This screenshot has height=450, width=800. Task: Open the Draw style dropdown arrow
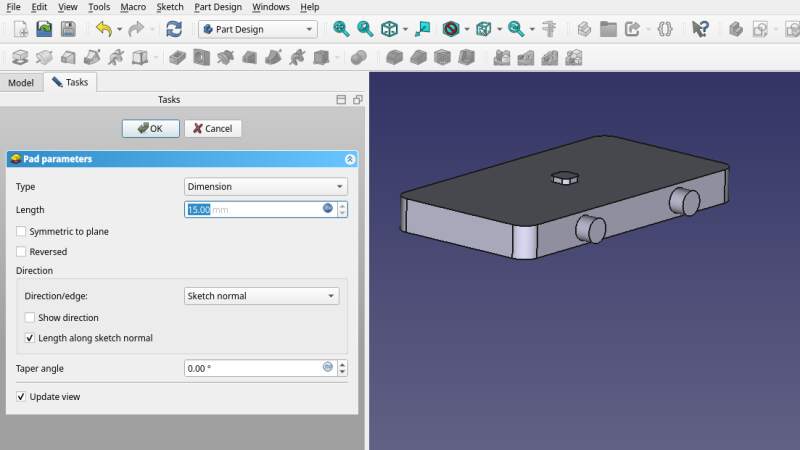tap(466, 29)
